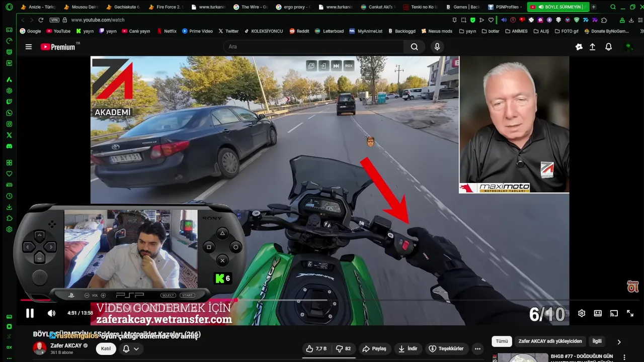Viewport: 644px width, 362px height.
Task: Open the YouTube create upload icon
Action: [592, 47]
